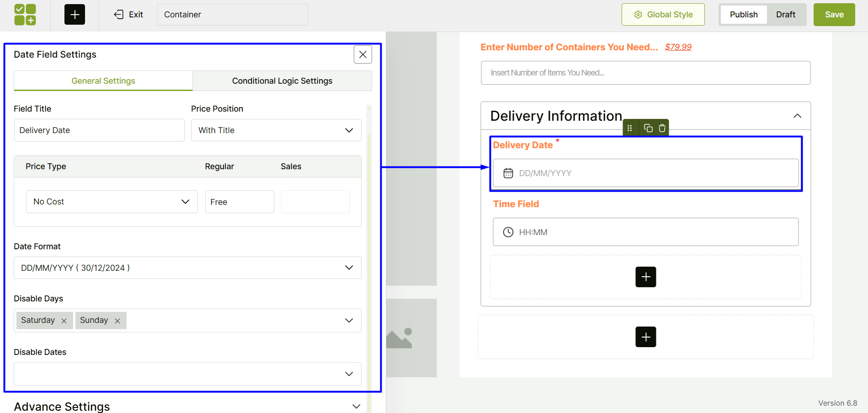The image size is (868, 413).
Task: Remove Sunday from Disable Days
Action: 117,321
